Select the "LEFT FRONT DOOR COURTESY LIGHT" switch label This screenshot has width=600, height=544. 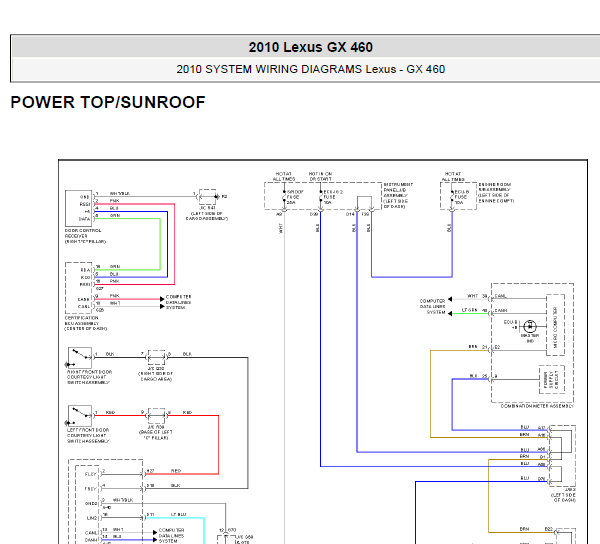click(x=88, y=433)
